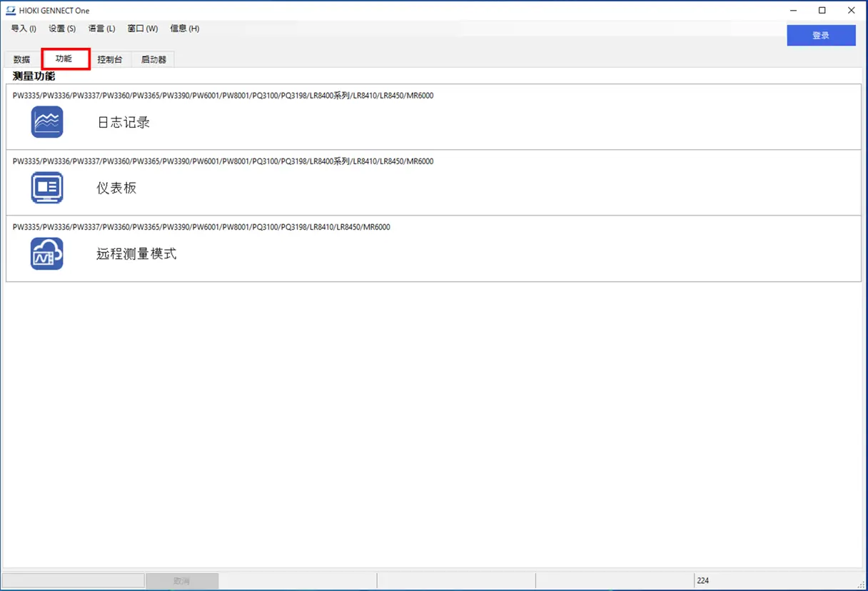Click the 仪表板 dashboard icon
This screenshot has height=591, width=868.
(47, 188)
